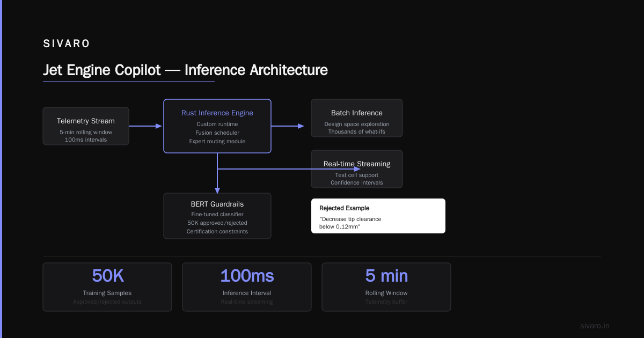The height and width of the screenshot is (338, 644).
Task: Click the blue underline beneath the title
Action: (x=129, y=82)
